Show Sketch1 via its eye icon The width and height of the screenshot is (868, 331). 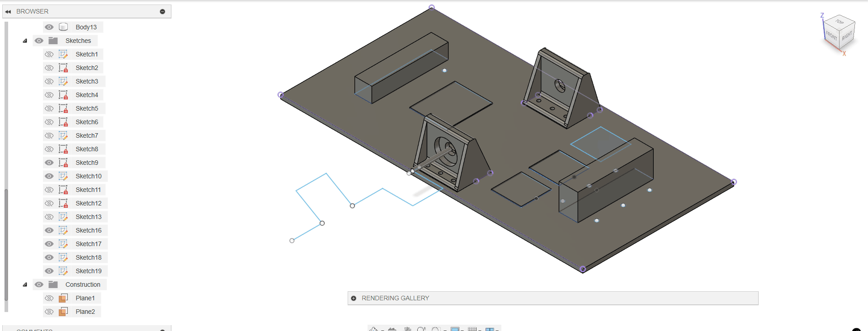[x=49, y=54]
